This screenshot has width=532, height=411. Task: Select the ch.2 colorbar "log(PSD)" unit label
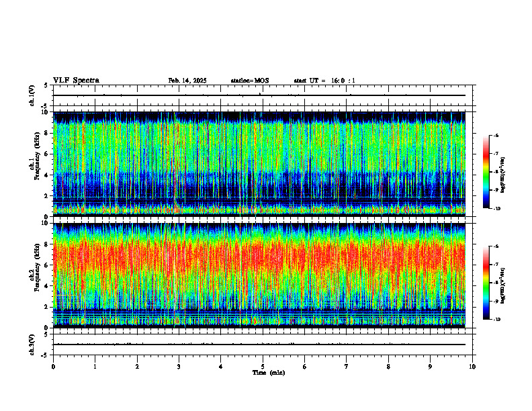pyautogui.click(x=503, y=285)
